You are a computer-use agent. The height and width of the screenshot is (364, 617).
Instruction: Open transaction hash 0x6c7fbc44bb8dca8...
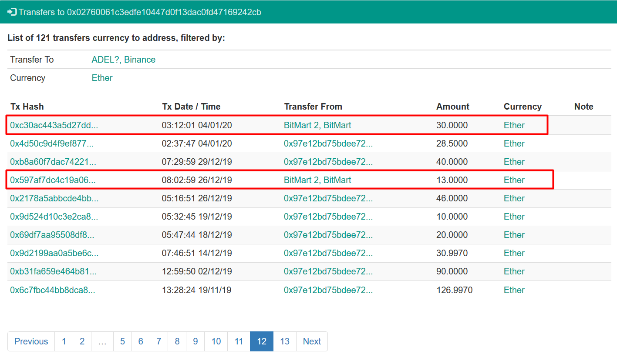coord(53,290)
